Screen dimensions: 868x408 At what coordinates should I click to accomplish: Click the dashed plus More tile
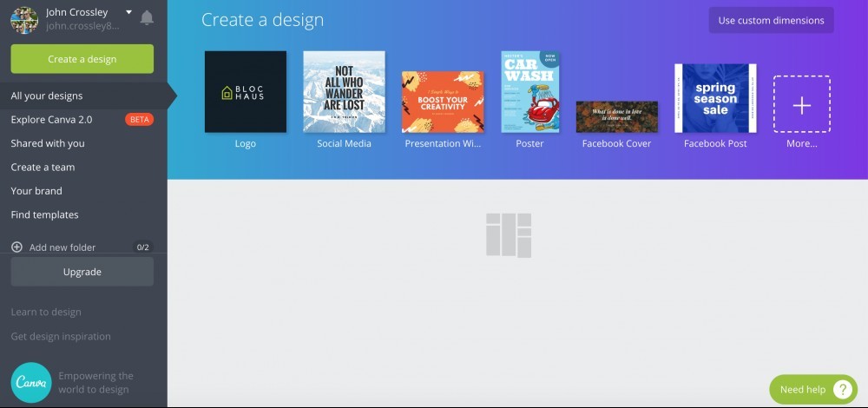click(801, 104)
